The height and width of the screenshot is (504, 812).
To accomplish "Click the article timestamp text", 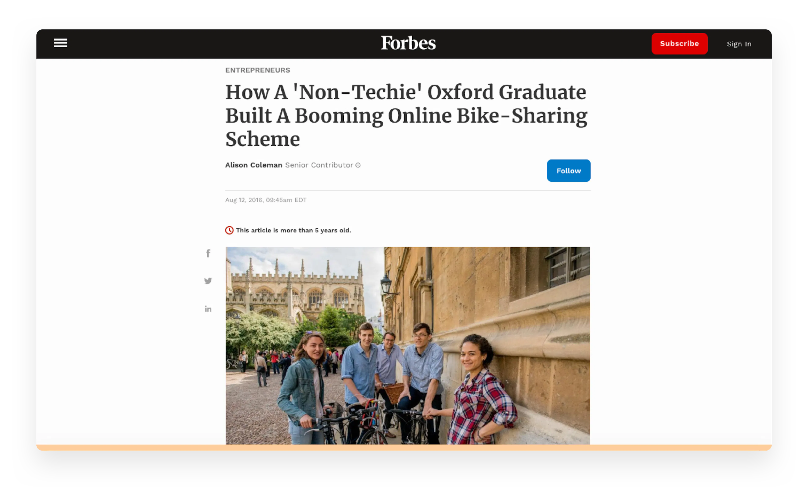I will click(x=266, y=200).
